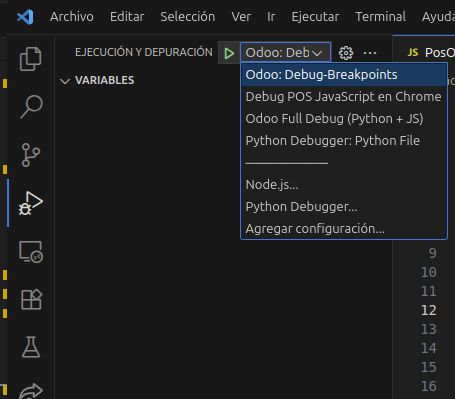This screenshot has height=399, width=455.
Task: Click line number 12 in the gutter
Action: tap(429, 310)
